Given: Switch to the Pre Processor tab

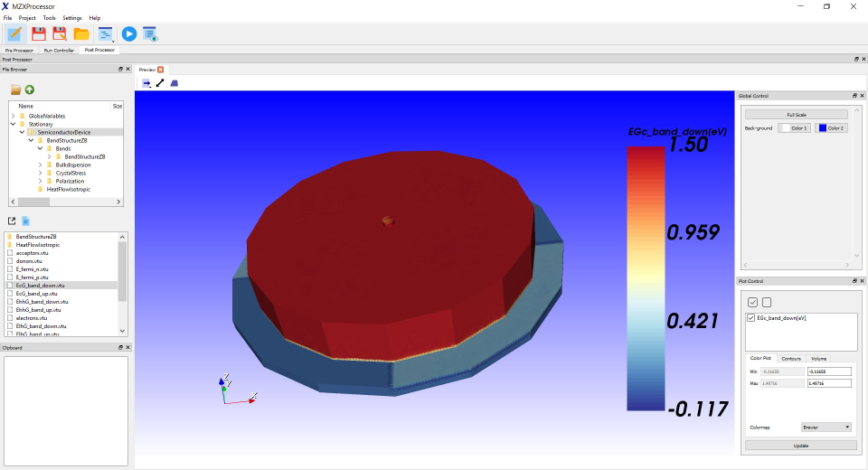Looking at the screenshot, I should (19, 51).
